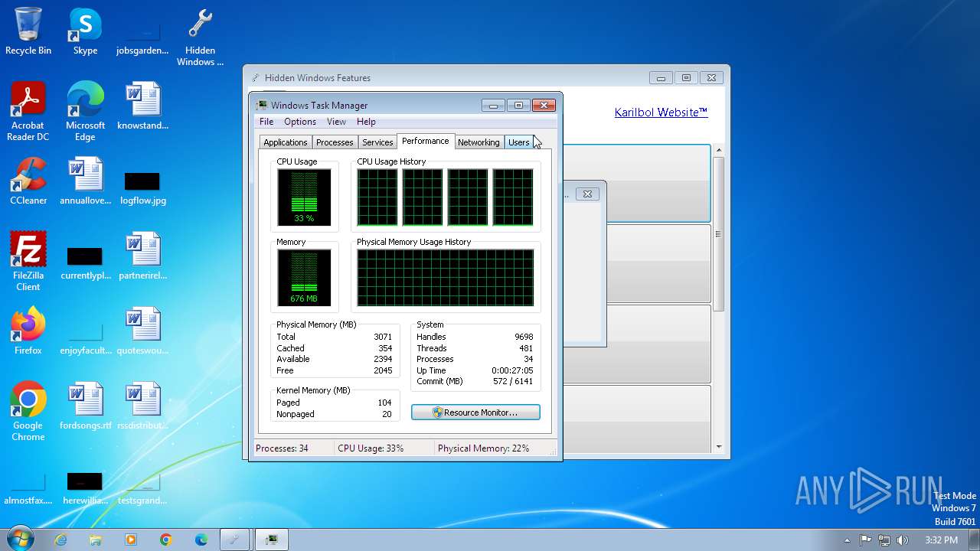Open the Karilbol Website link

click(x=661, y=112)
